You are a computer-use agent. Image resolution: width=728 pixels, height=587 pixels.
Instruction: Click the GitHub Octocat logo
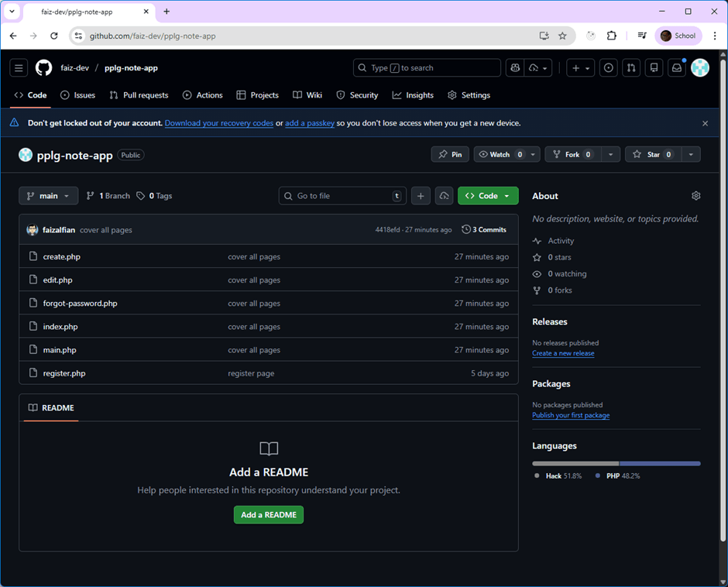coord(44,68)
